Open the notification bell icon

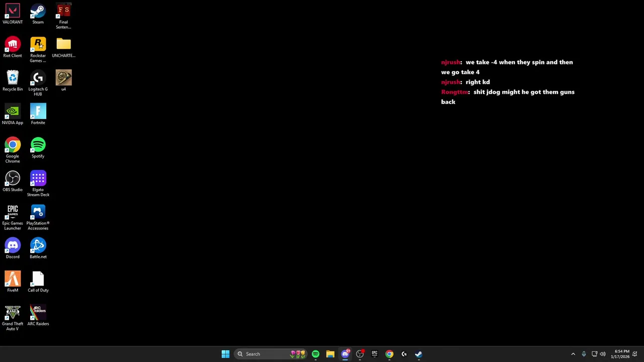[x=635, y=354]
